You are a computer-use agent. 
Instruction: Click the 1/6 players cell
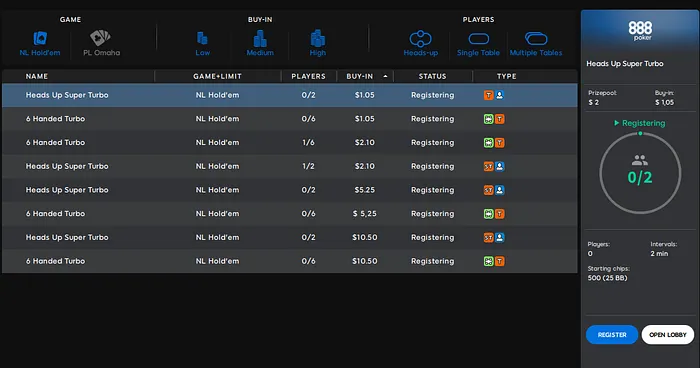tap(308, 142)
